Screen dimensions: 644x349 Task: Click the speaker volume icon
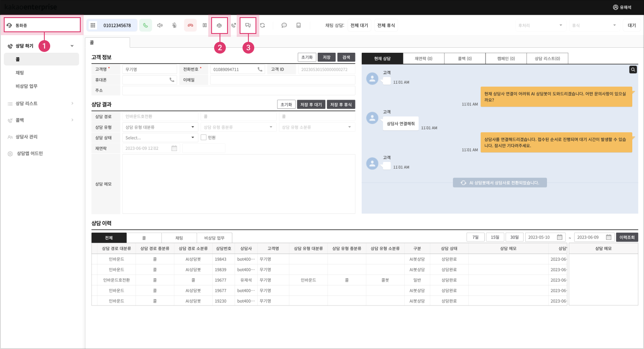[x=160, y=26]
